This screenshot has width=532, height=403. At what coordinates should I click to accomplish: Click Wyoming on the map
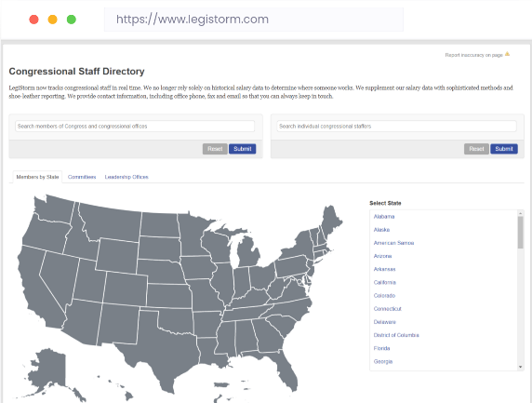117,255
